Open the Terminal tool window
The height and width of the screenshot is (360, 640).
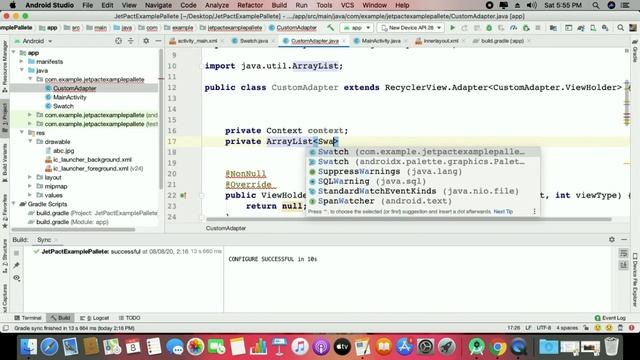point(28,318)
